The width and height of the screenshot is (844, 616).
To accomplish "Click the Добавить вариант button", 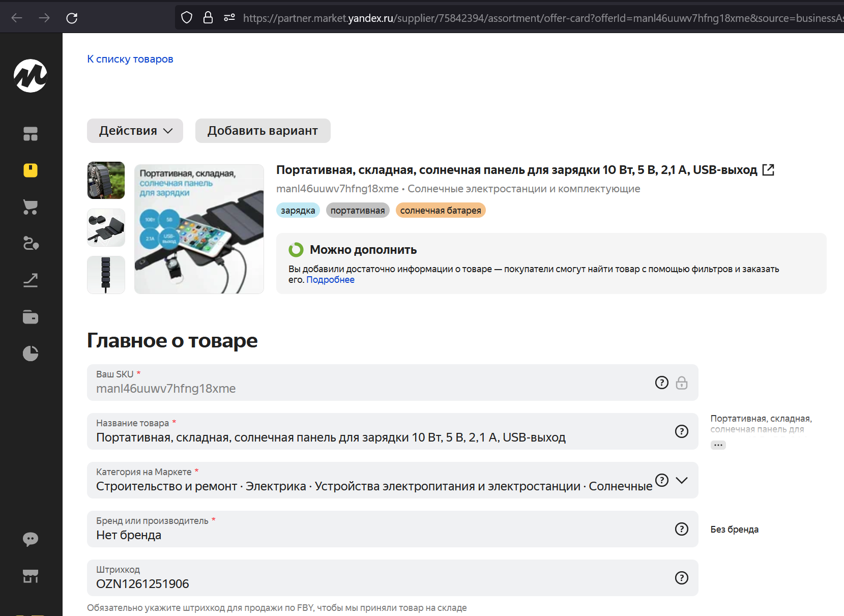I will pyautogui.click(x=263, y=131).
